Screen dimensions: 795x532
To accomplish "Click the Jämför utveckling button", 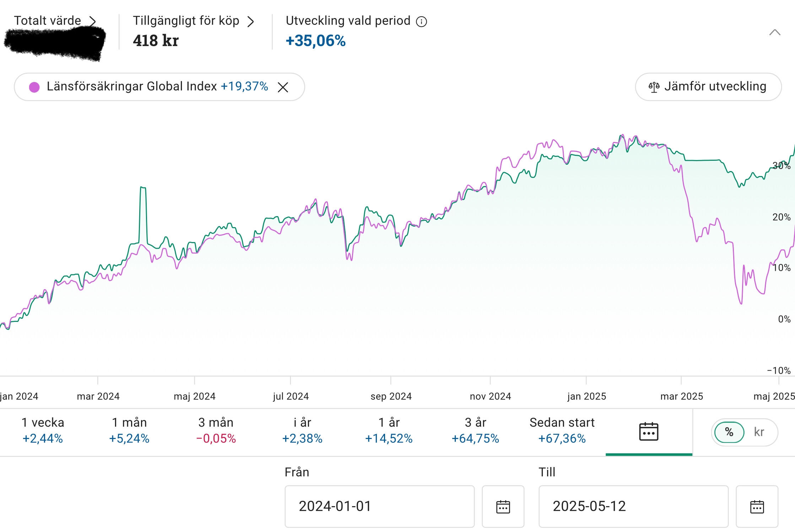I will pos(708,87).
